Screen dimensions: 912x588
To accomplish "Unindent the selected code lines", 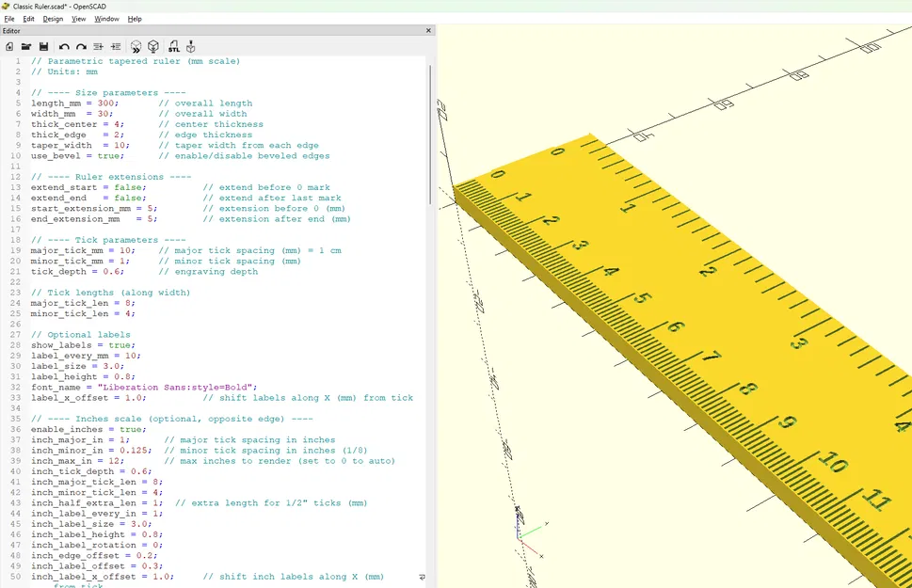I will (x=99, y=46).
